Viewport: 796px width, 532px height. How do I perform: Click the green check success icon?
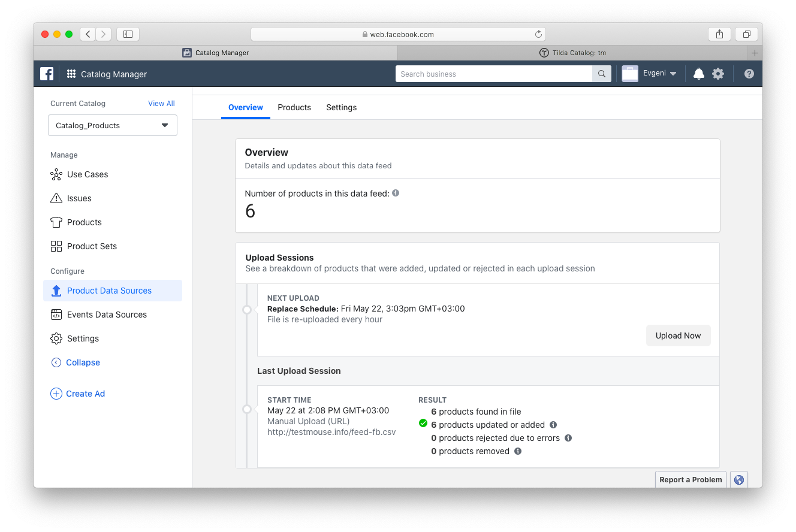pyautogui.click(x=423, y=424)
